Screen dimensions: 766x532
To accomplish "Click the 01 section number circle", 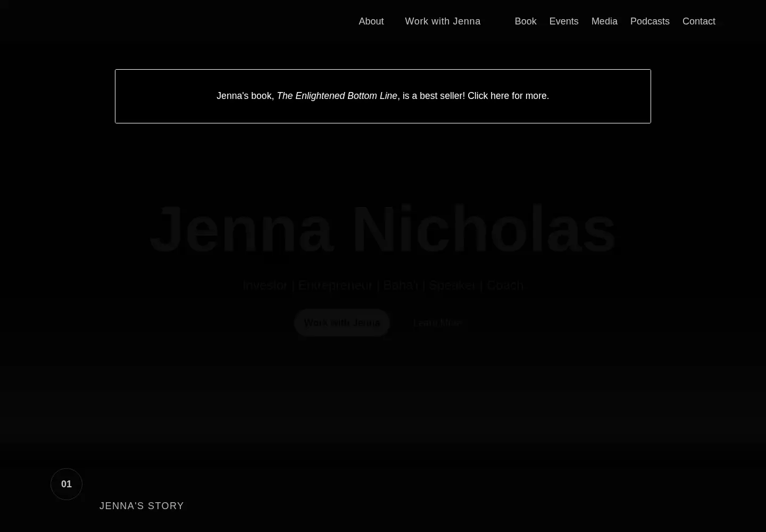I will (x=66, y=484).
